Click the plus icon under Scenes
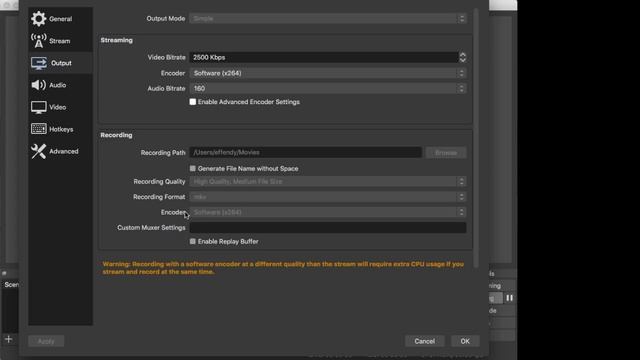640x360 pixels. (x=9, y=339)
